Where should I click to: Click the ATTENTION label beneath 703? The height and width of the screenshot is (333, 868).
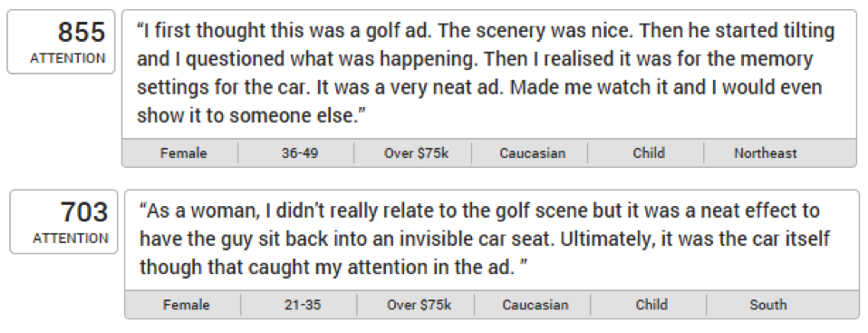[x=71, y=239]
